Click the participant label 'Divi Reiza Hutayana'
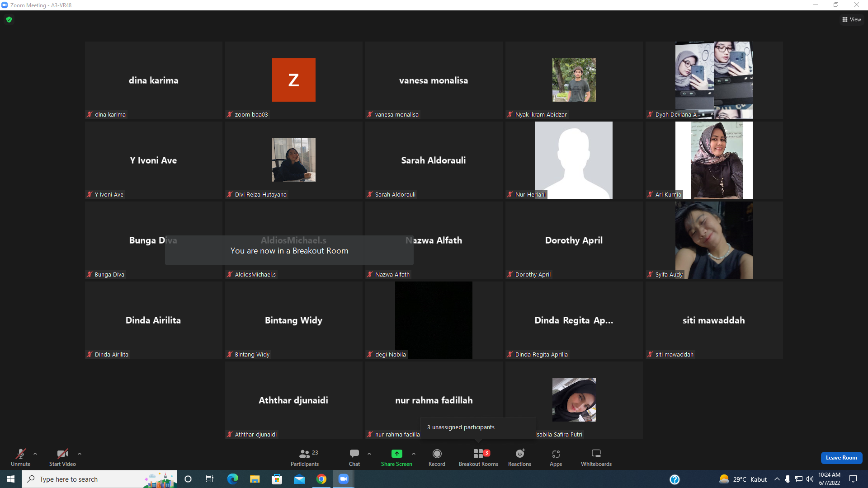The width and height of the screenshot is (868, 488). click(260, 195)
